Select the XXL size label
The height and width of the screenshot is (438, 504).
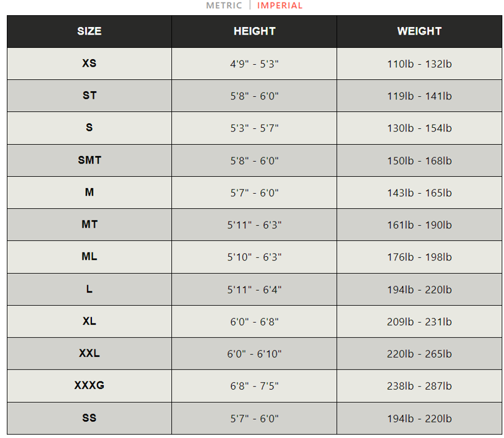coord(89,354)
